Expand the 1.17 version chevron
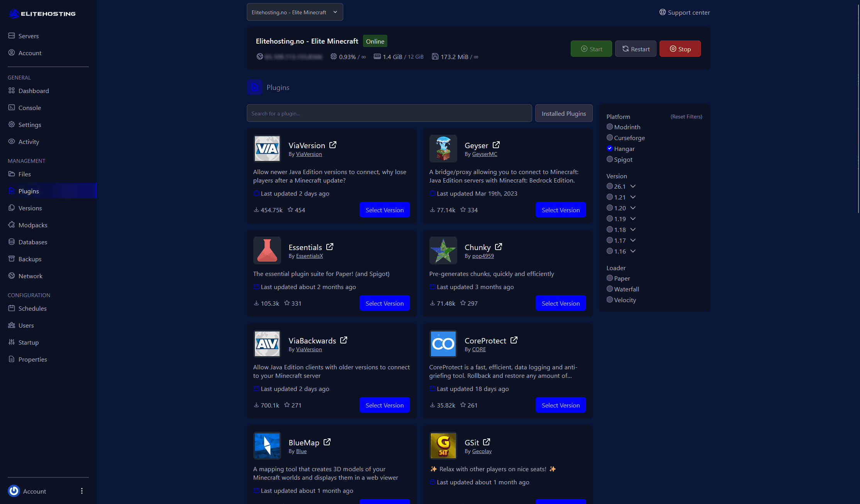Screen dimensions: 860x504 (x=633, y=240)
